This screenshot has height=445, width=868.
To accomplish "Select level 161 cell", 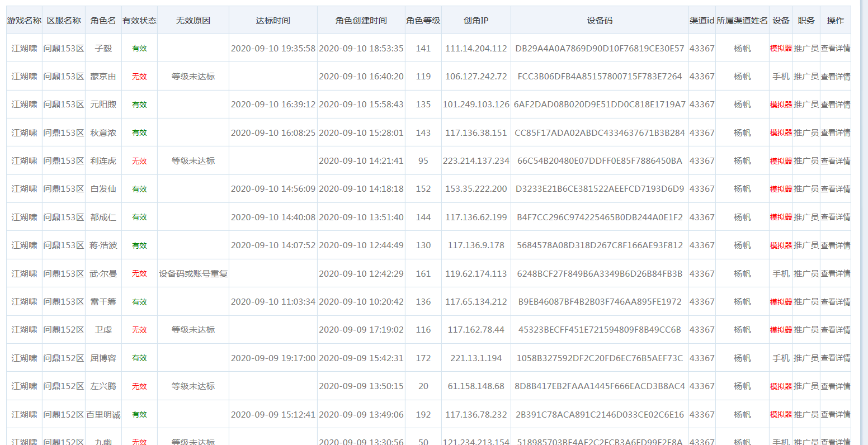I will 423,274.
